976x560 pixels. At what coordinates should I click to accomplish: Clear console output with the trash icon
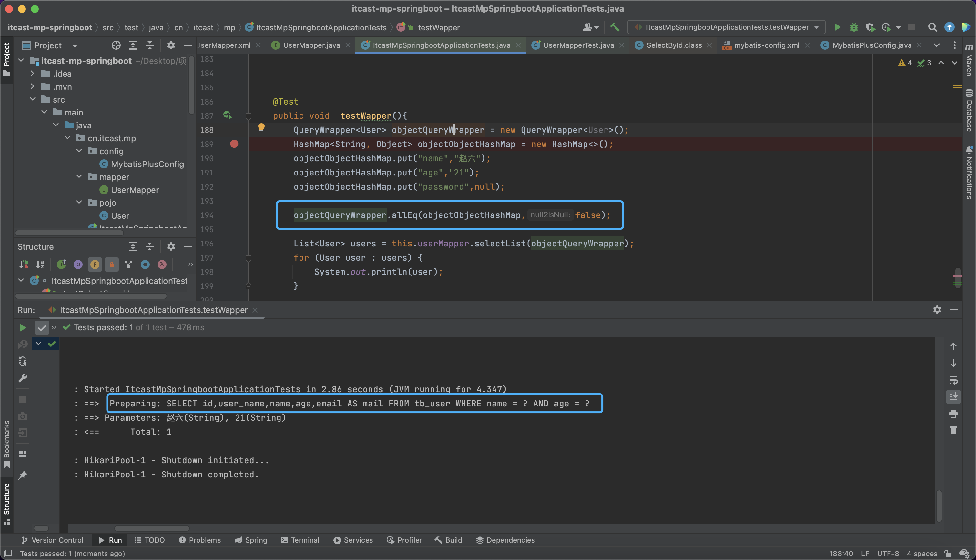coord(953,430)
